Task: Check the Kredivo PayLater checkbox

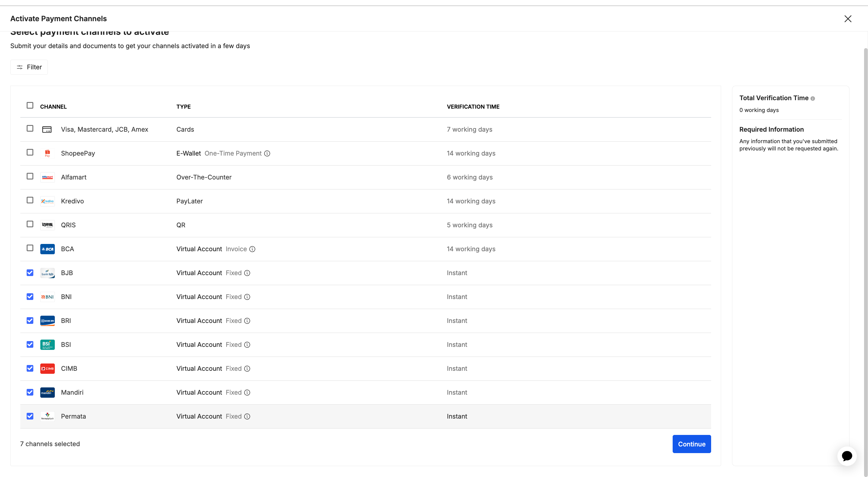Action: coord(30,200)
